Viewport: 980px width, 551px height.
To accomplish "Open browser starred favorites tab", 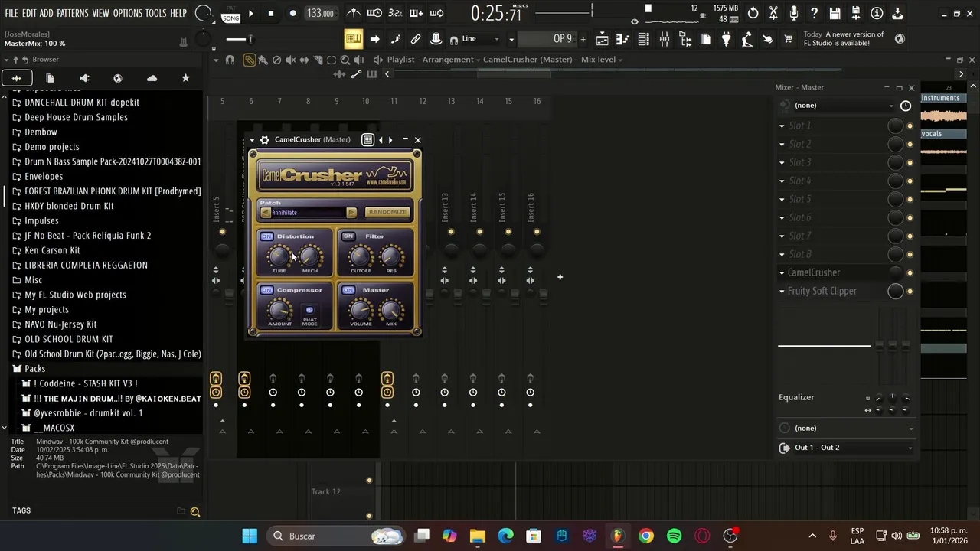I will click(x=185, y=78).
